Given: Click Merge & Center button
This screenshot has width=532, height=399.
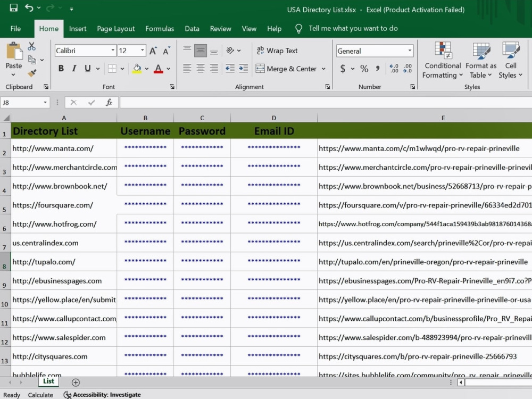Looking at the screenshot, I should pos(286,69).
